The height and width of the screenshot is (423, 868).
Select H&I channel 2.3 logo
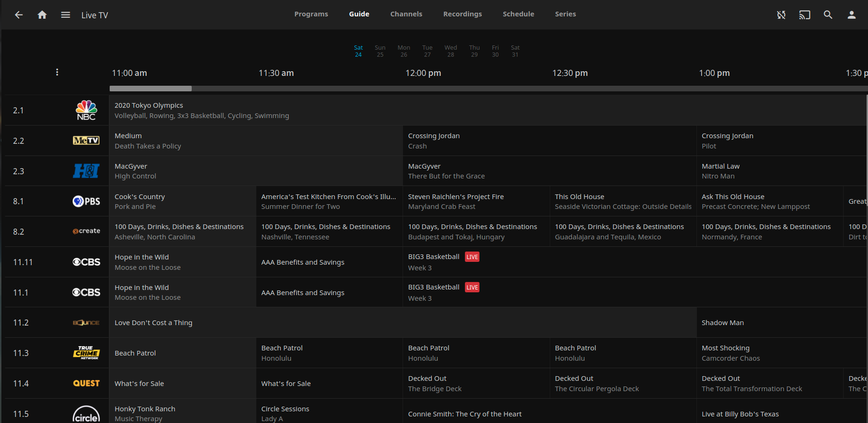(x=86, y=171)
